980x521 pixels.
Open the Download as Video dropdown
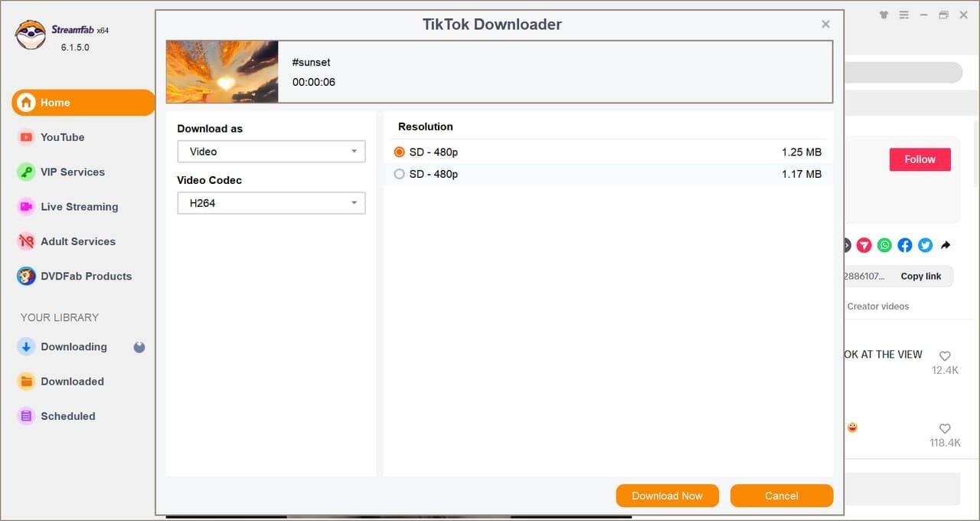pyautogui.click(x=271, y=152)
